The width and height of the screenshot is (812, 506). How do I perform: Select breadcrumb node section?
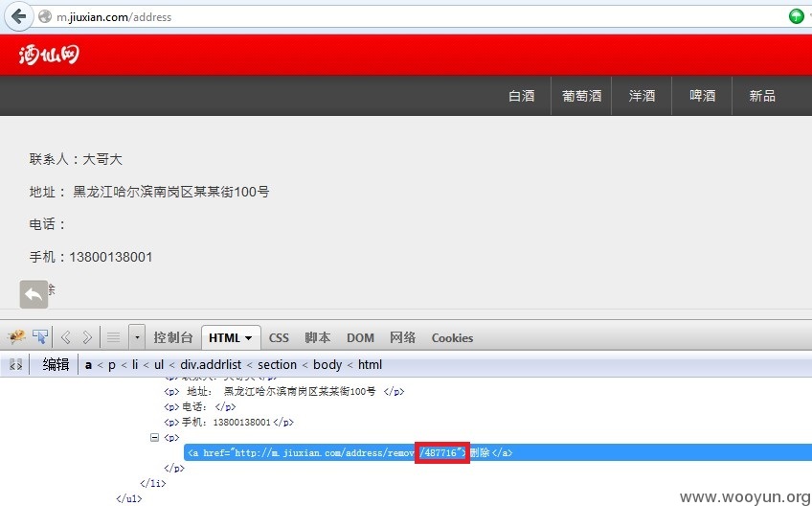277,365
